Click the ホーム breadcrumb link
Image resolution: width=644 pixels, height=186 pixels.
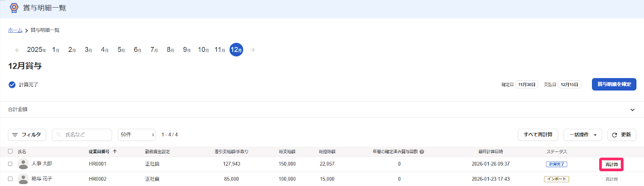coord(15,30)
